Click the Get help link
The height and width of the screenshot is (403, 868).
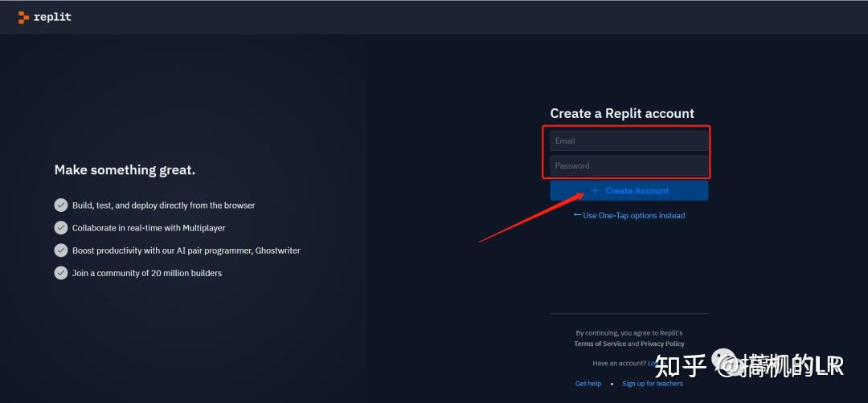tap(588, 384)
